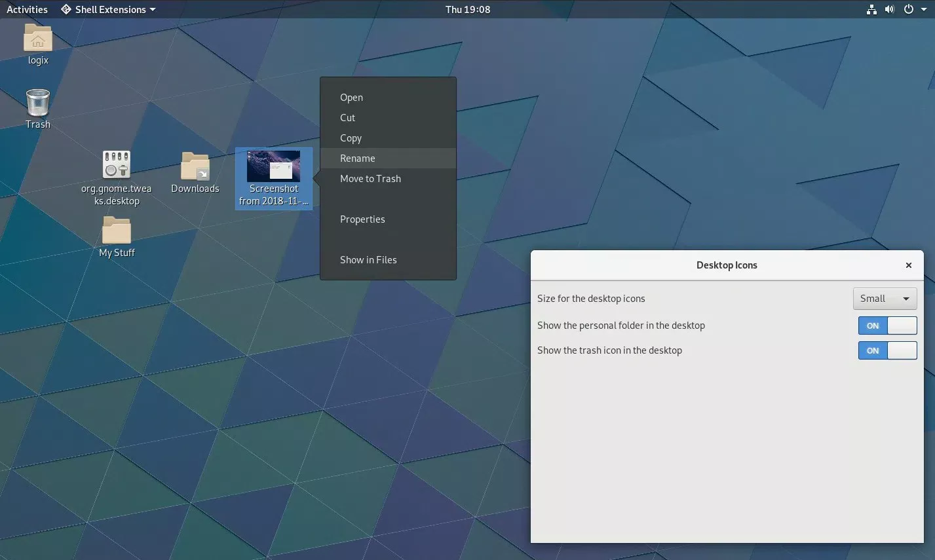Open the system status menu chevron
Viewport: 935px width, 560px height.
point(925,9)
